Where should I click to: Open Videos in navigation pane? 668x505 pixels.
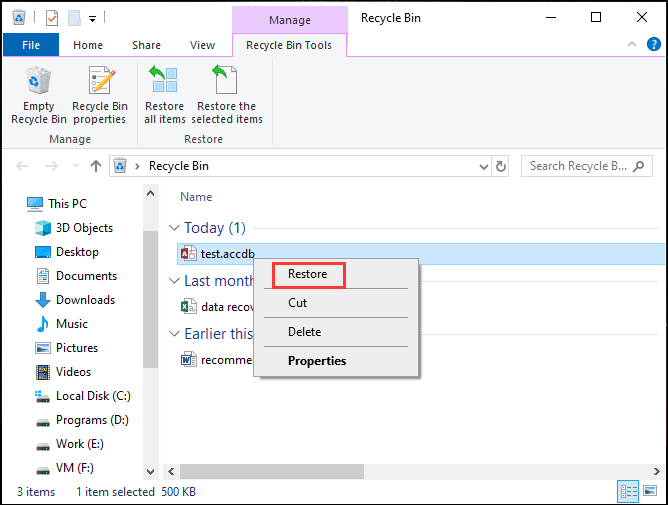pyautogui.click(x=63, y=372)
